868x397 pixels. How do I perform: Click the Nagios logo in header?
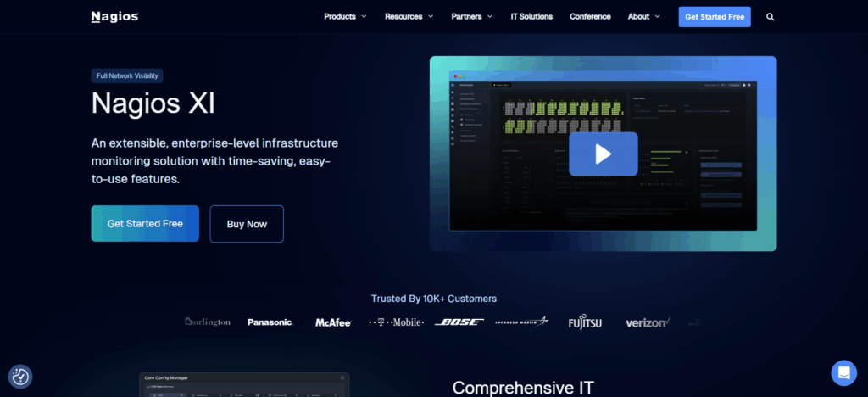pyautogui.click(x=114, y=16)
